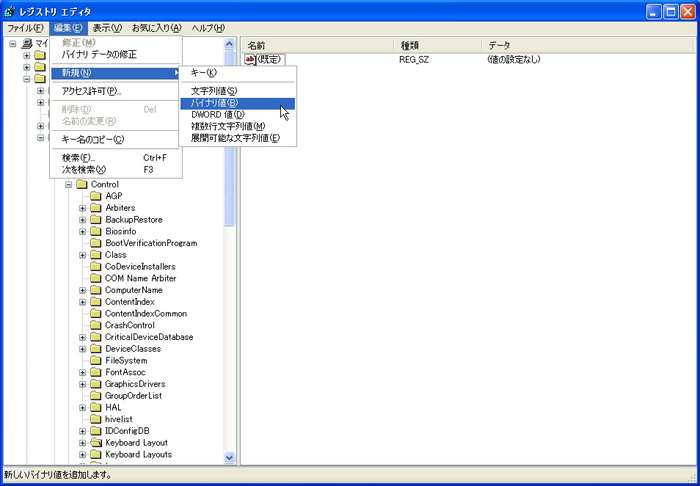The height and width of the screenshot is (486, 700).
Task: Select the HAL key label
Action: pyautogui.click(x=113, y=407)
